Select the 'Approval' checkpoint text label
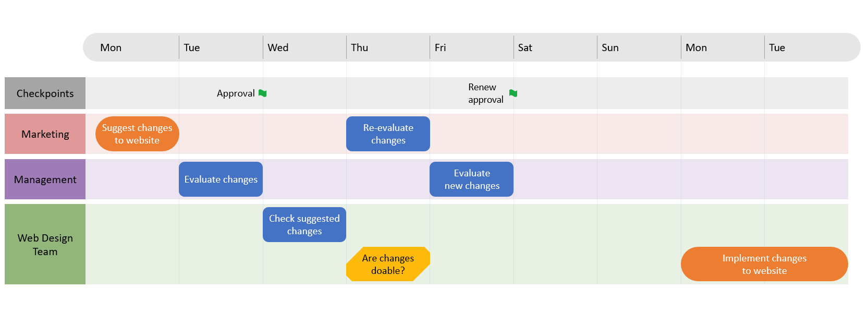 point(236,93)
